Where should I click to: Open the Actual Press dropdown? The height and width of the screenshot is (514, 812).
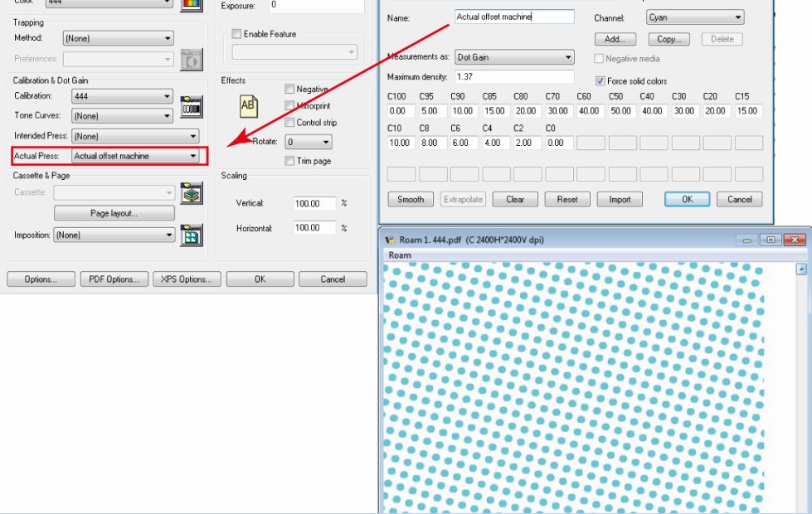tap(134, 156)
